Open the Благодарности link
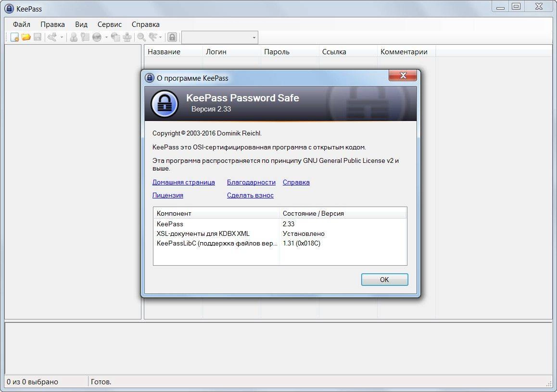 251,183
